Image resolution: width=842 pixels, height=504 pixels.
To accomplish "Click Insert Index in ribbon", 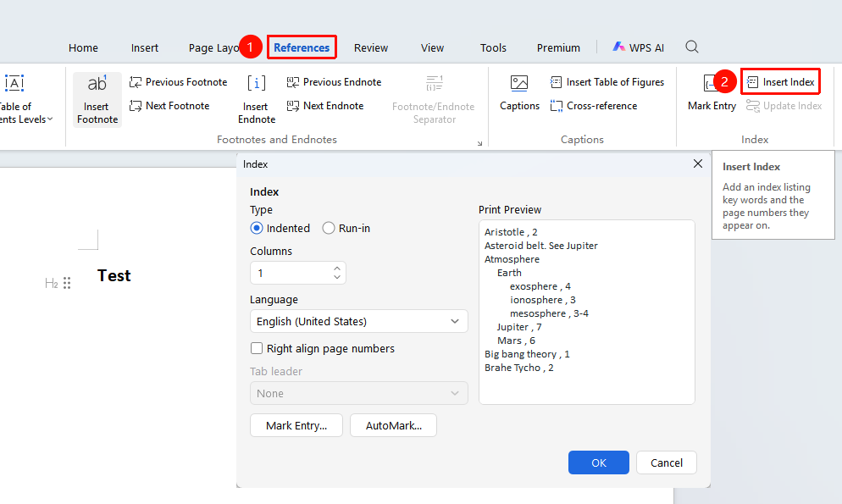I will point(780,82).
